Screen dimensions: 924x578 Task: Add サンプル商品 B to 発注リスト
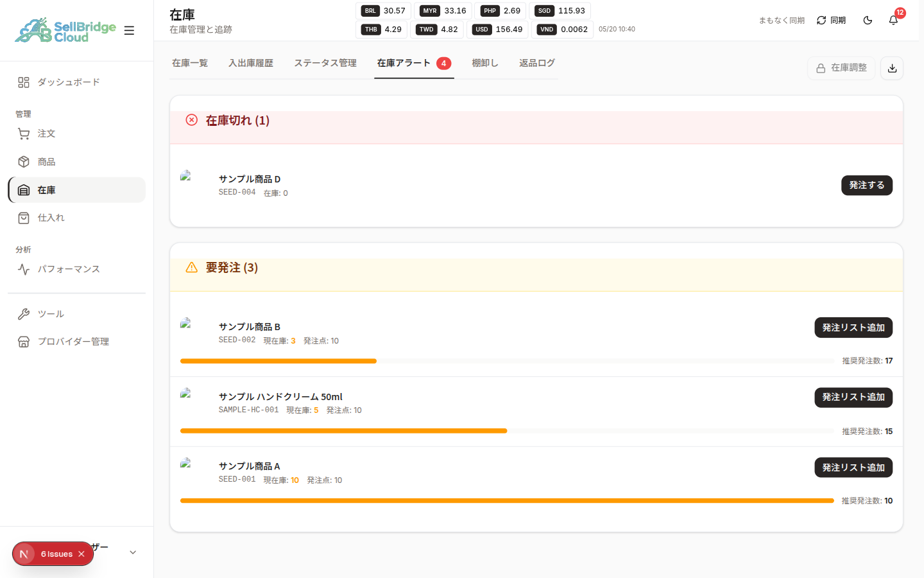click(853, 328)
